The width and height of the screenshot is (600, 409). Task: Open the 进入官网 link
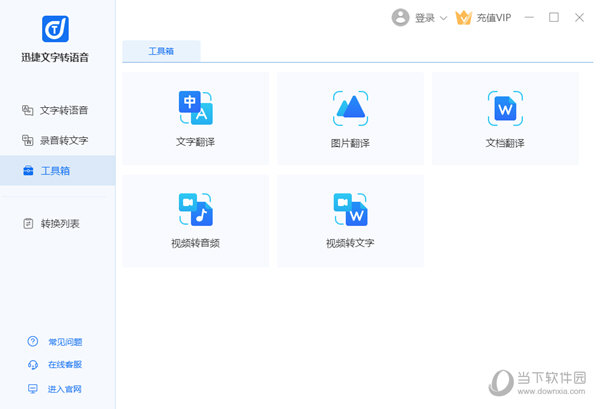coord(65,389)
